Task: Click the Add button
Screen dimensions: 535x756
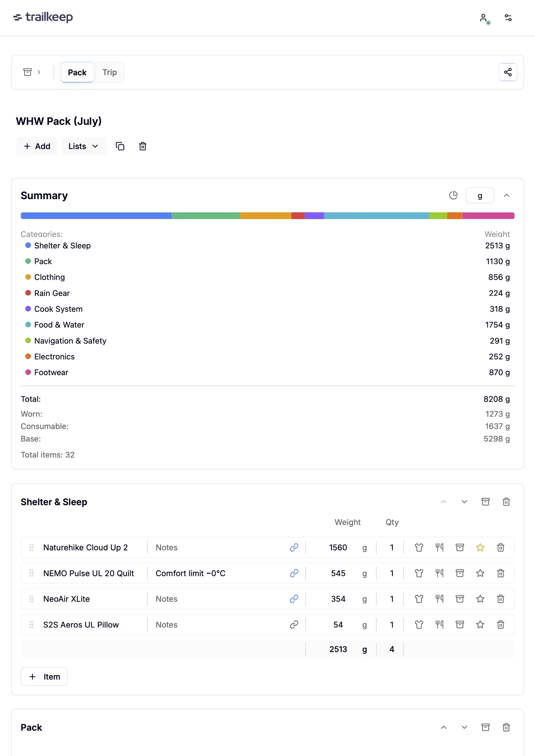Action: (x=37, y=146)
